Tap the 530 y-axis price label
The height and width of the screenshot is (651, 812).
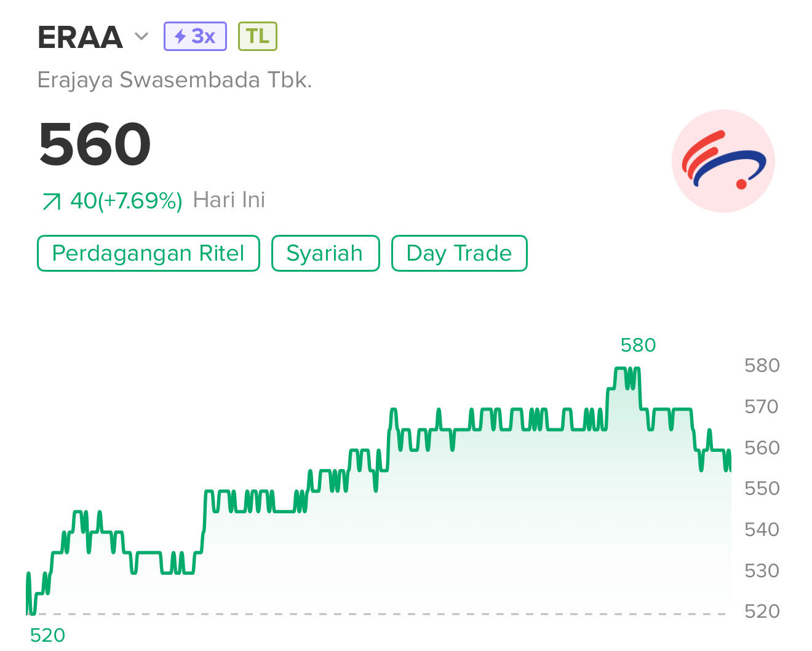pyautogui.click(x=762, y=570)
